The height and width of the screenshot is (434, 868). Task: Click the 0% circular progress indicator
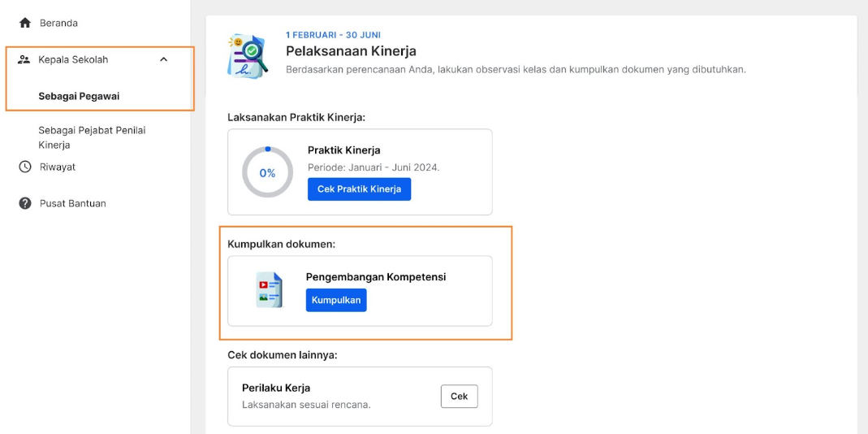267,172
